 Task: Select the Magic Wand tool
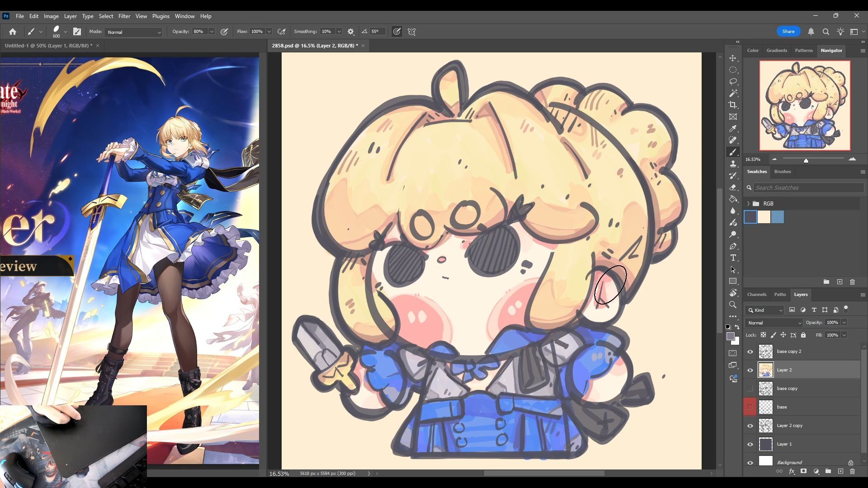733,93
